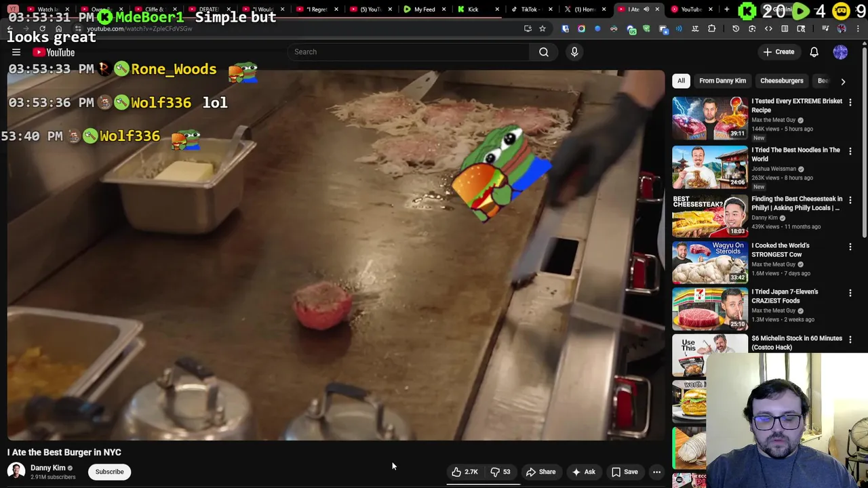
Task: Close the TikTok tab
Action: (550, 9)
